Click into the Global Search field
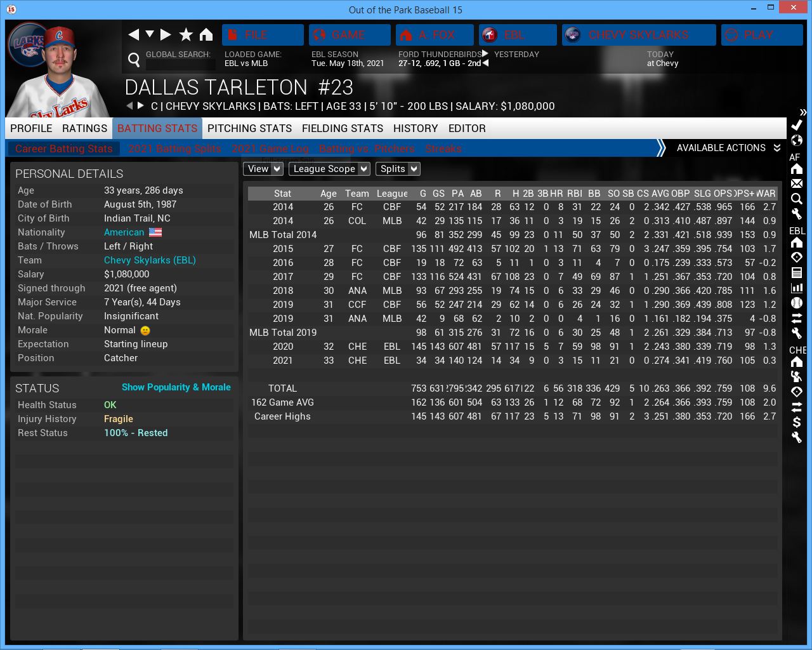 (x=181, y=64)
